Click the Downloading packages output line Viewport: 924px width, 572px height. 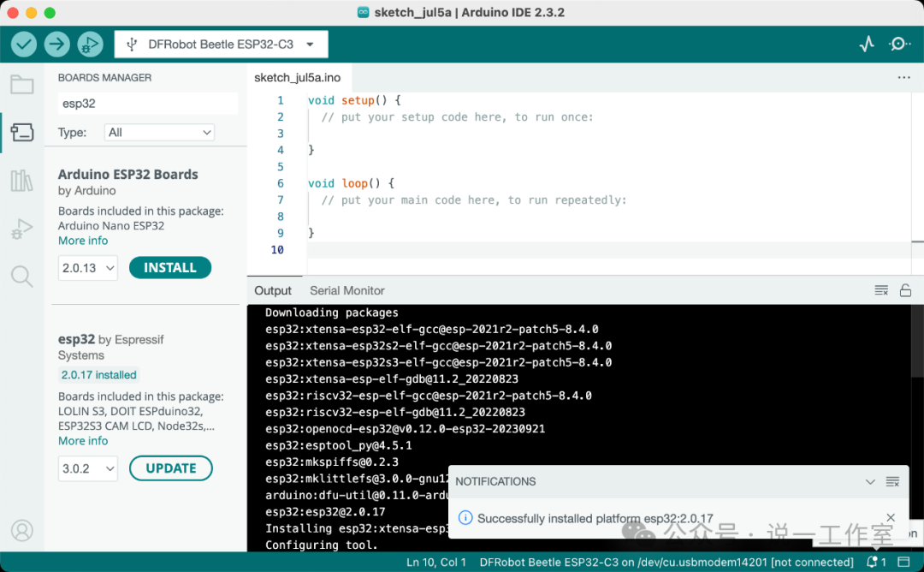tap(332, 313)
